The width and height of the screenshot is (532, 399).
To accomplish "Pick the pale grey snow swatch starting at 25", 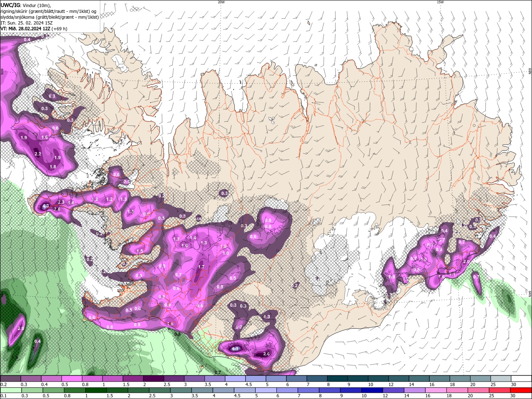I will point(501,379).
